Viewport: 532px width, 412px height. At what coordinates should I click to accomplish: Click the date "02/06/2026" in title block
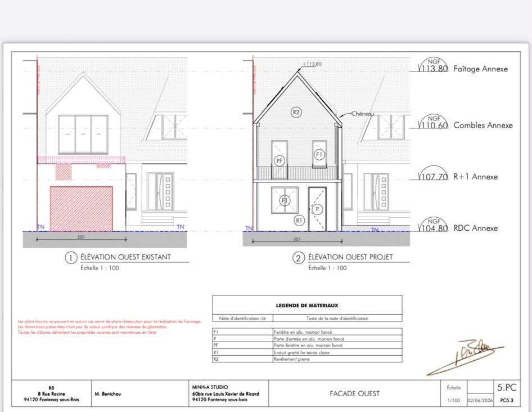(480, 400)
